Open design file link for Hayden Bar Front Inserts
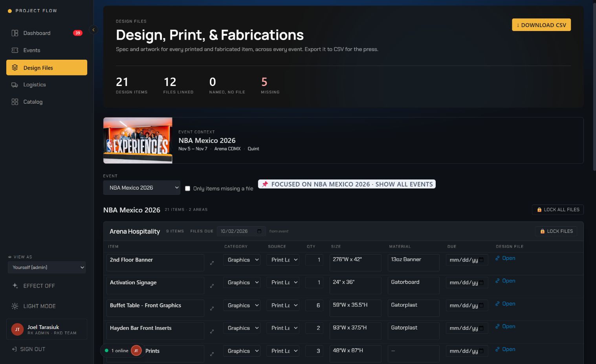Viewport: 596px width, 364px height. tap(505, 326)
